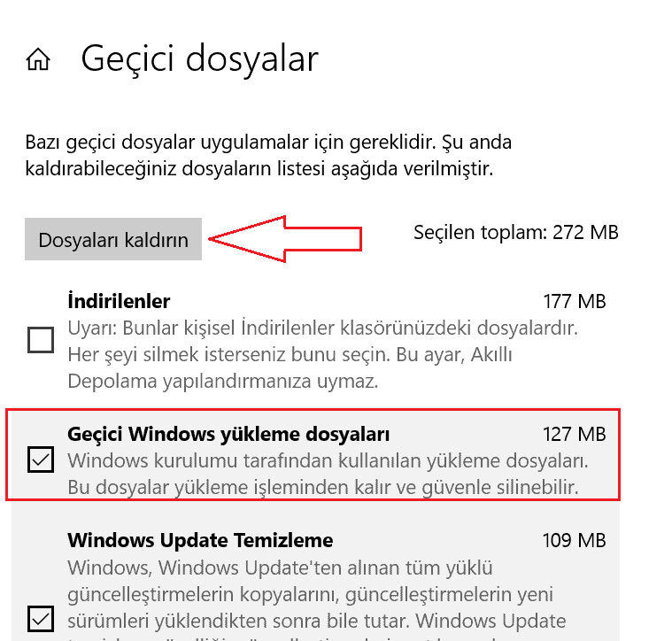Click the İndirilenler warning description text
The width and height of the screenshot is (672, 641).
click(x=322, y=355)
